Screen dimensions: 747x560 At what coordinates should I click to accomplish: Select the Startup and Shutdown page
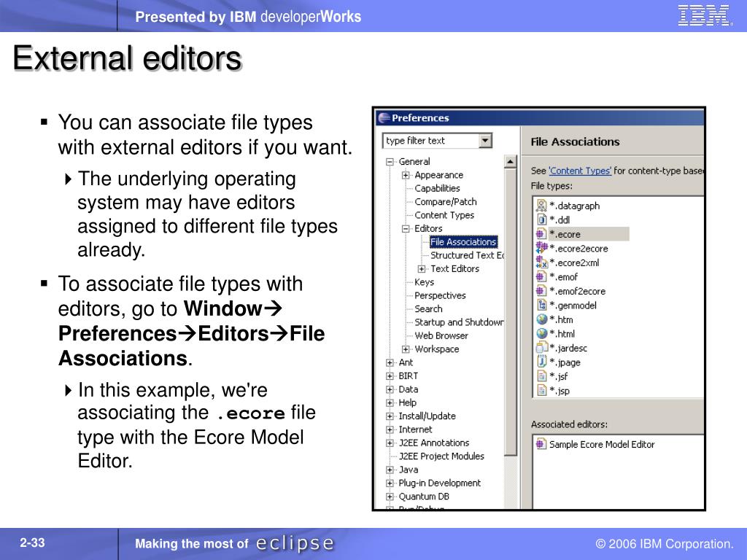[x=459, y=322]
